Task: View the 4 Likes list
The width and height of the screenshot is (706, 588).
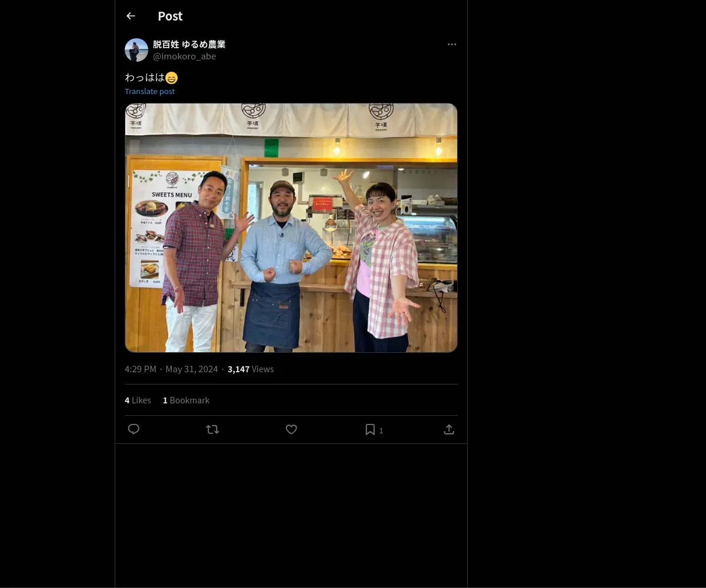Action: point(138,400)
